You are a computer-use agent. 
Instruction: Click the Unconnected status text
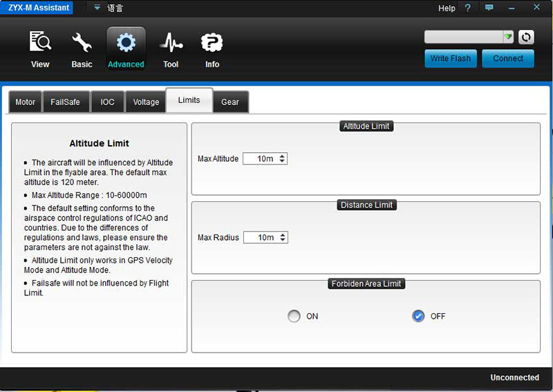point(514,377)
